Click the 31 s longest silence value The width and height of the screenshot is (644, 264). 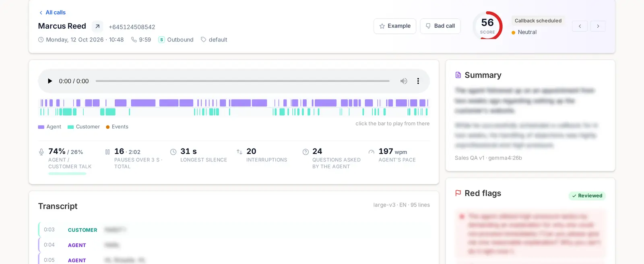click(188, 151)
